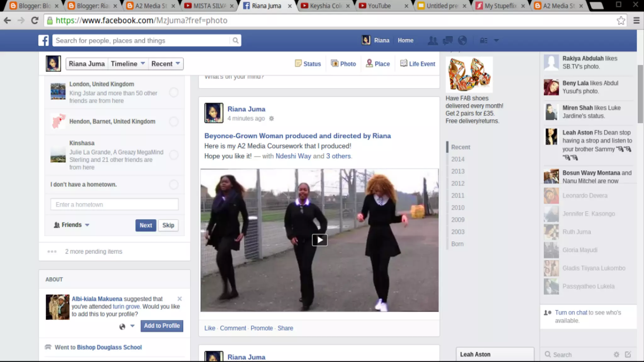Image resolution: width=644 pixels, height=362 pixels.
Task: Select Hendon, Barnet radio button
Action: tap(174, 122)
